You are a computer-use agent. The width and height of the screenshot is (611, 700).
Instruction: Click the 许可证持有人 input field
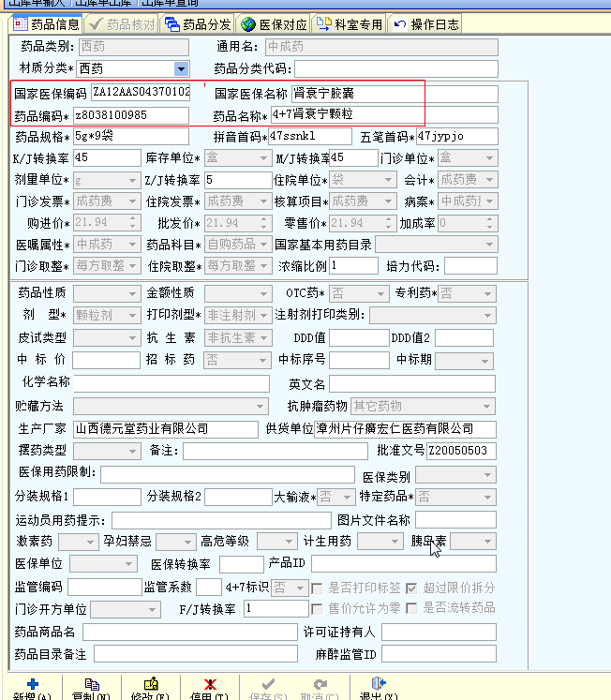click(x=440, y=633)
